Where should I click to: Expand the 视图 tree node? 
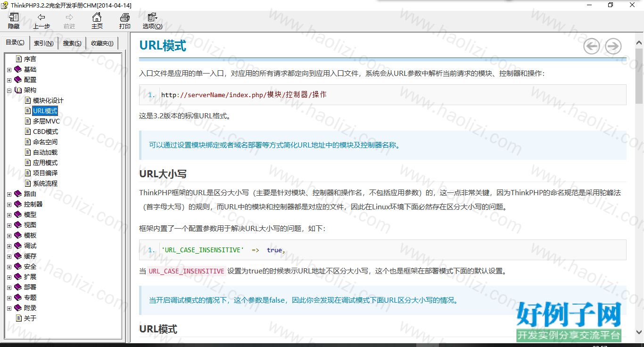coord(9,225)
